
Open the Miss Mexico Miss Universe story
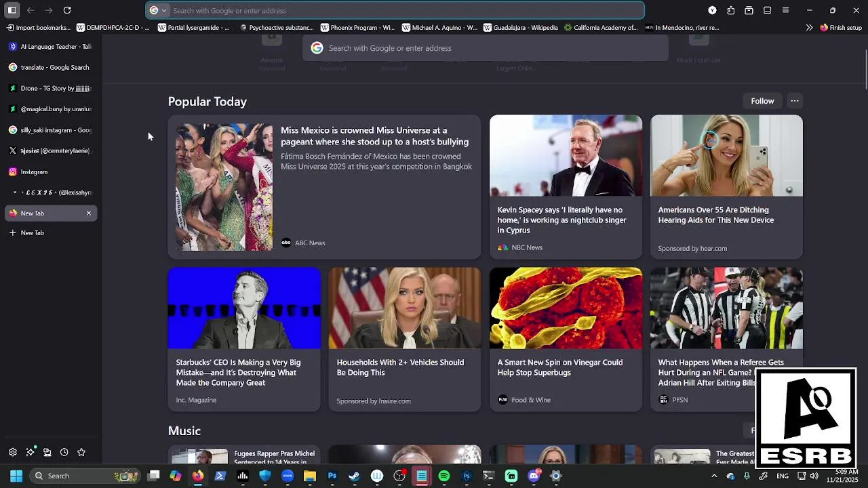[324, 187]
